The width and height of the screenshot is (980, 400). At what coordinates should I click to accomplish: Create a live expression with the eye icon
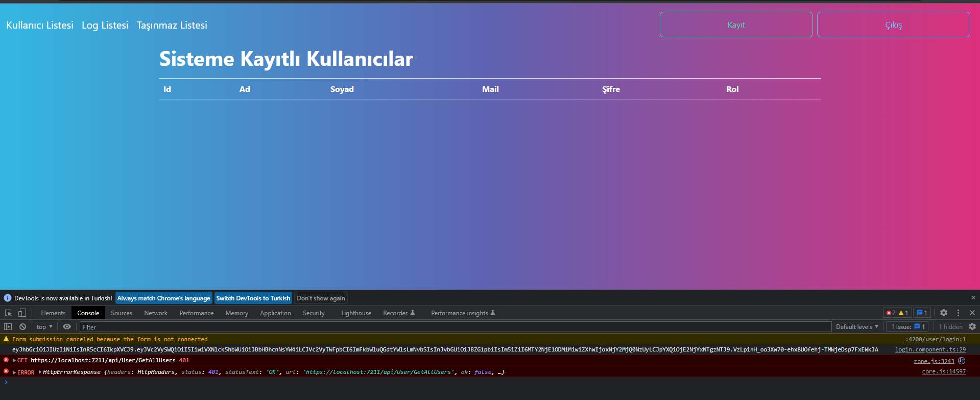pyautogui.click(x=67, y=326)
